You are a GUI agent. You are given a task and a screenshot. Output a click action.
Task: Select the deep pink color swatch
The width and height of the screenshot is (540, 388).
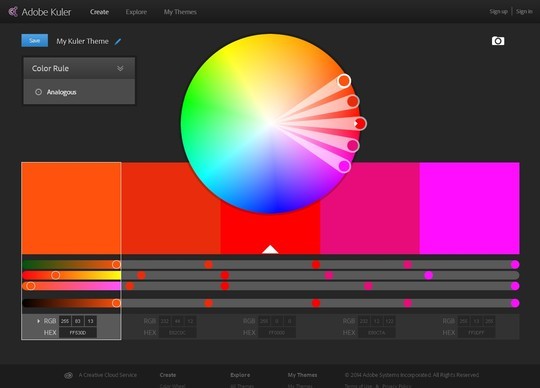[370, 208]
